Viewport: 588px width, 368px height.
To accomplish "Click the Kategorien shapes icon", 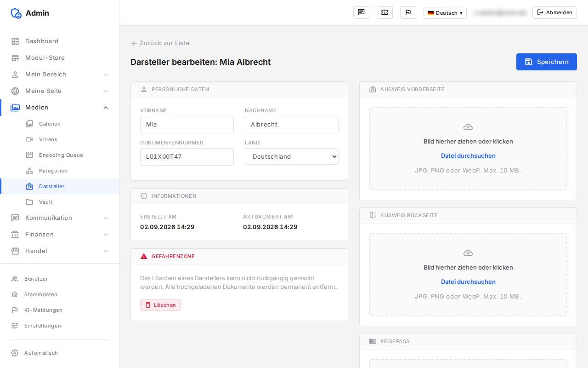I will 29,171.
